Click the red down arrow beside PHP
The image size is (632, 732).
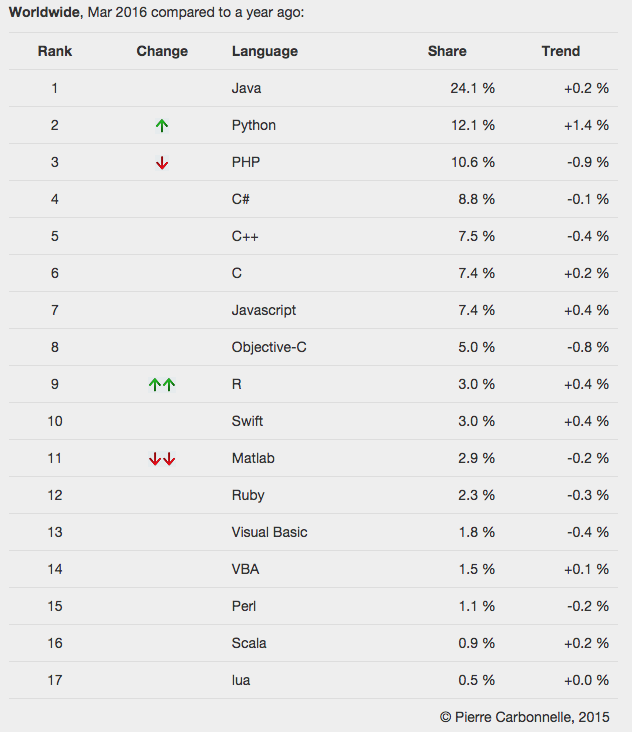pos(162,162)
